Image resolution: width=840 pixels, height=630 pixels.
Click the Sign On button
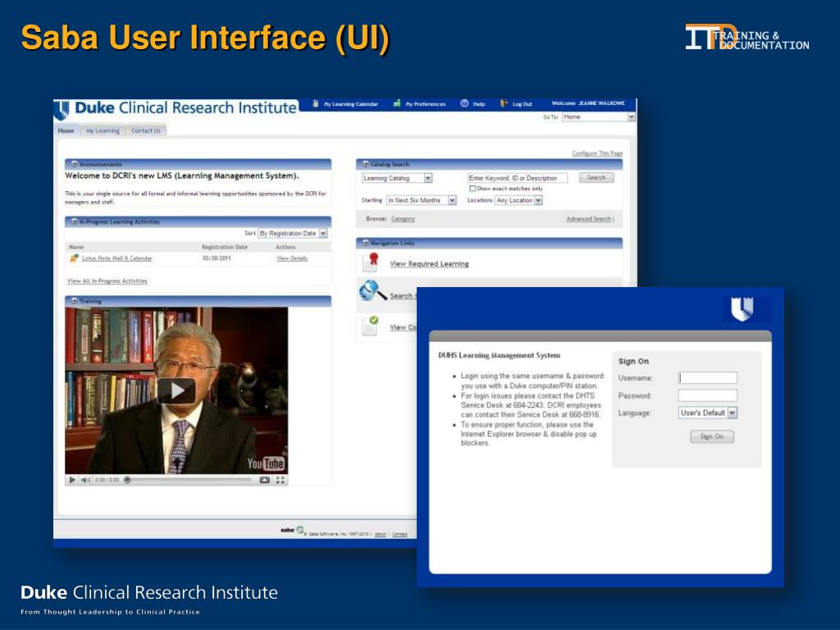point(712,436)
